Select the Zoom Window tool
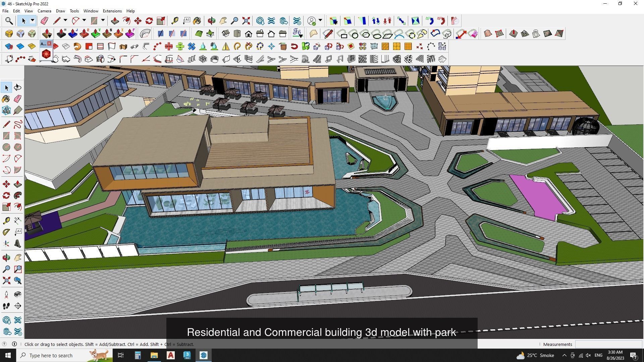The height and width of the screenshot is (362, 644). 18,269
